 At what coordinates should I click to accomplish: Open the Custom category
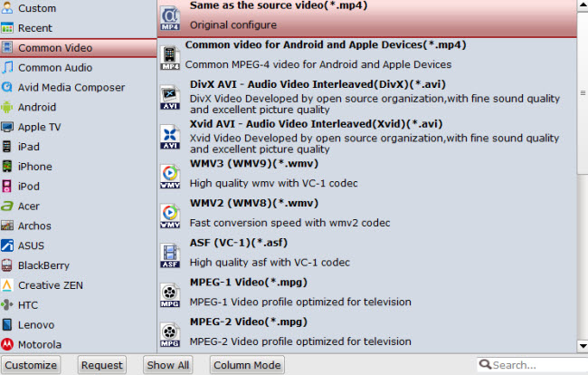click(x=79, y=8)
